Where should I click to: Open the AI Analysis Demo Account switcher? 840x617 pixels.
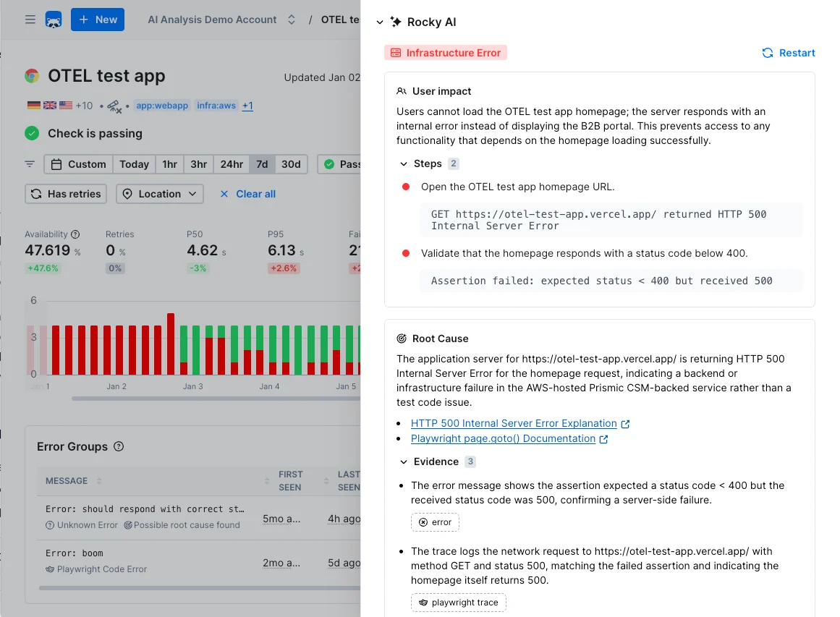click(x=222, y=20)
